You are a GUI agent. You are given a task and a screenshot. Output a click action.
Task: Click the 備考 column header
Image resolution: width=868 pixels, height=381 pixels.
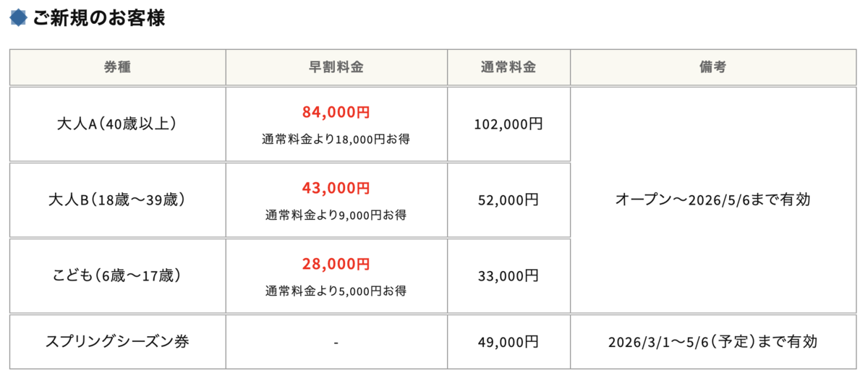coord(712,67)
